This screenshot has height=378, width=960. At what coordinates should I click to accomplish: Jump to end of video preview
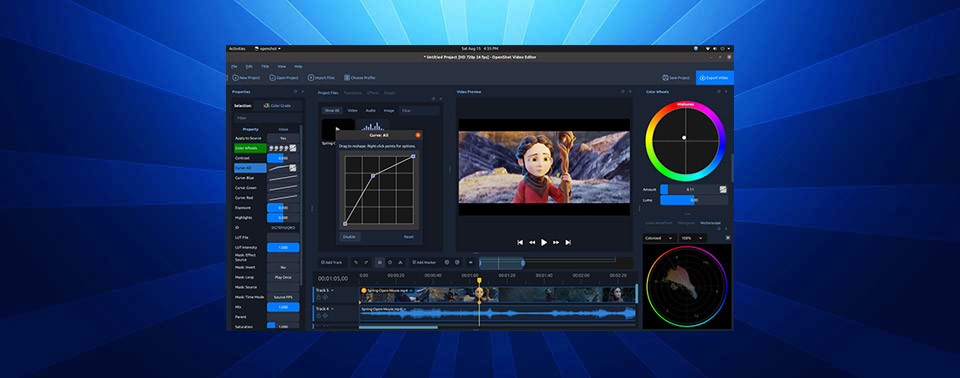(x=568, y=243)
